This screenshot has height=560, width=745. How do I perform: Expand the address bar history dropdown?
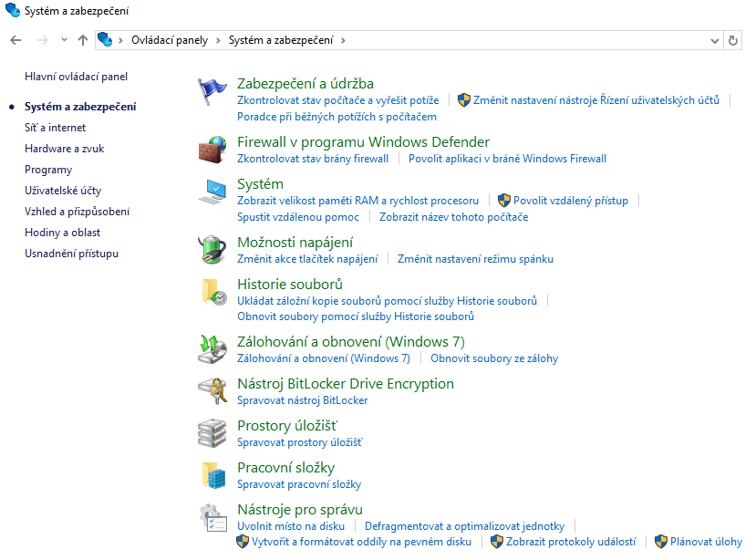714,41
